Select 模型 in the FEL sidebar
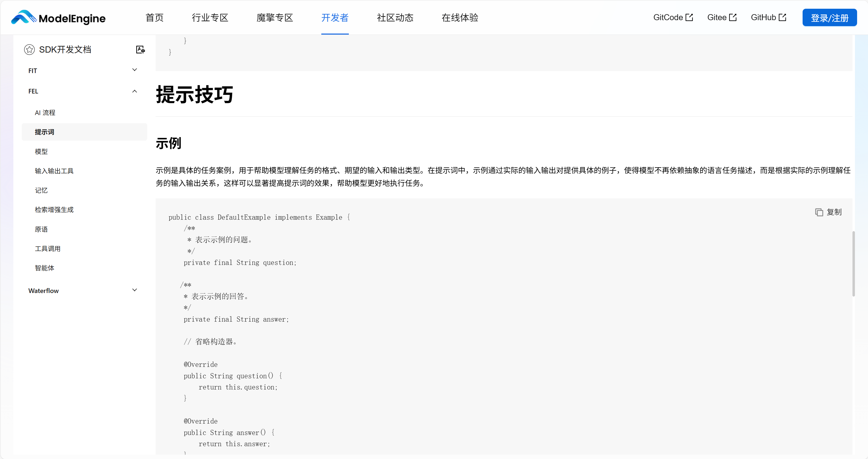This screenshot has width=868, height=459. 41,151
